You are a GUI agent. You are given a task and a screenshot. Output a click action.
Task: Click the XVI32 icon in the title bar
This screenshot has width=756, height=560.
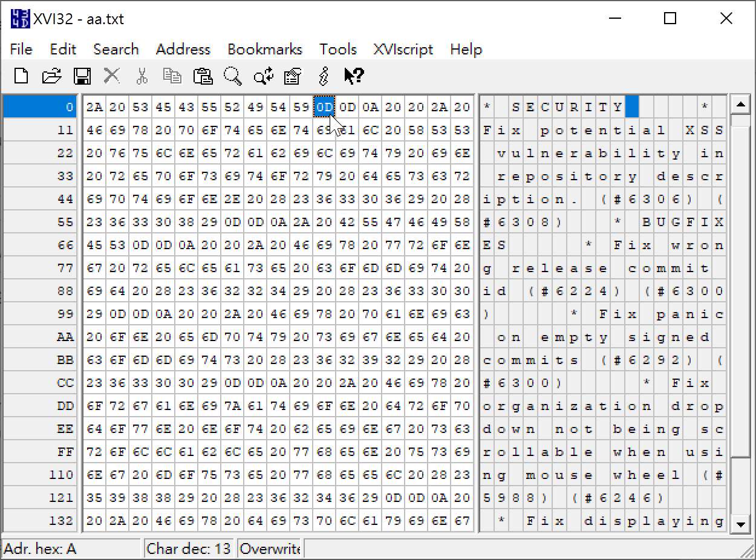pyautogui.click(x=21, y=18)
